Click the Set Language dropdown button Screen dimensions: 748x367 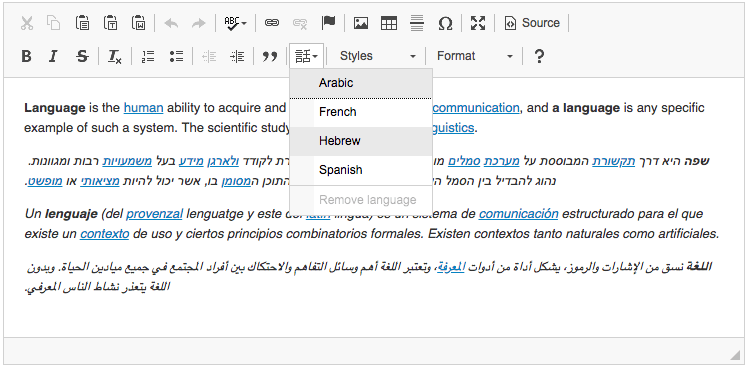[x=307, y=56]
